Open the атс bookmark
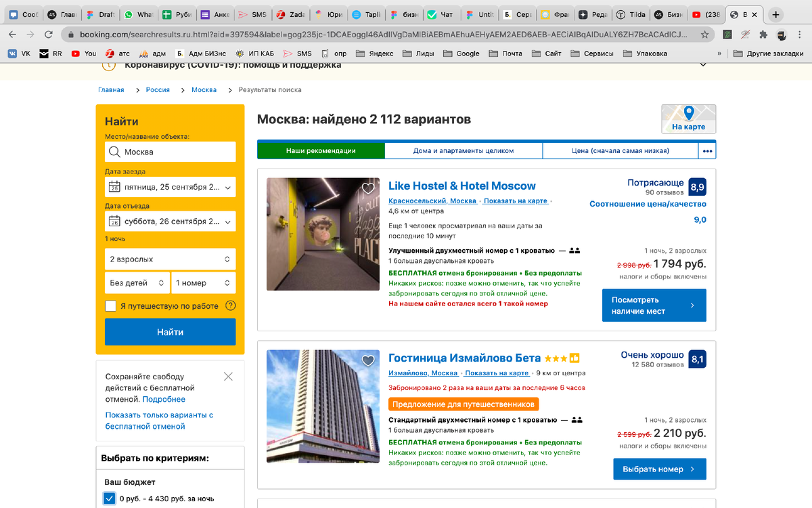 117,54
